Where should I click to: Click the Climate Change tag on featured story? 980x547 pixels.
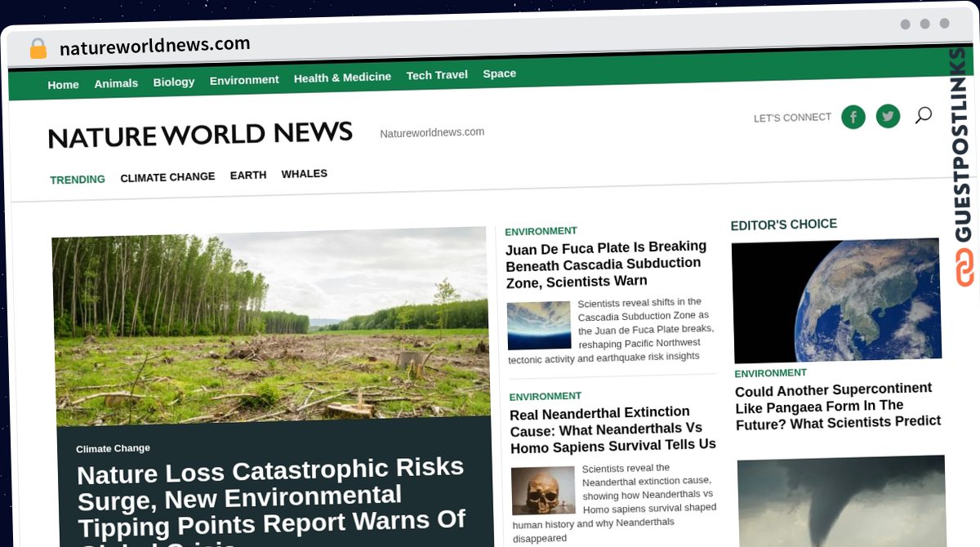tap(113, 448)
